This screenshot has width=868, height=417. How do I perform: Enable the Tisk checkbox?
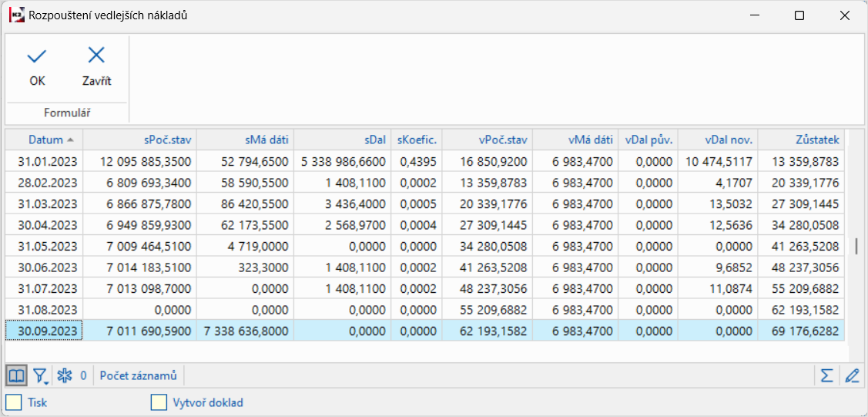14,402
